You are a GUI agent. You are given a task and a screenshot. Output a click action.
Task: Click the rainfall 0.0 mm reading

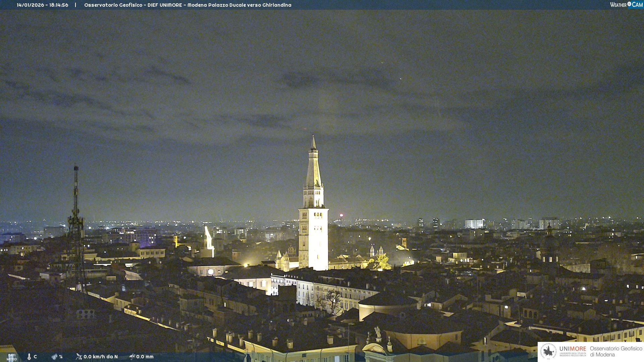click(145, 357)
